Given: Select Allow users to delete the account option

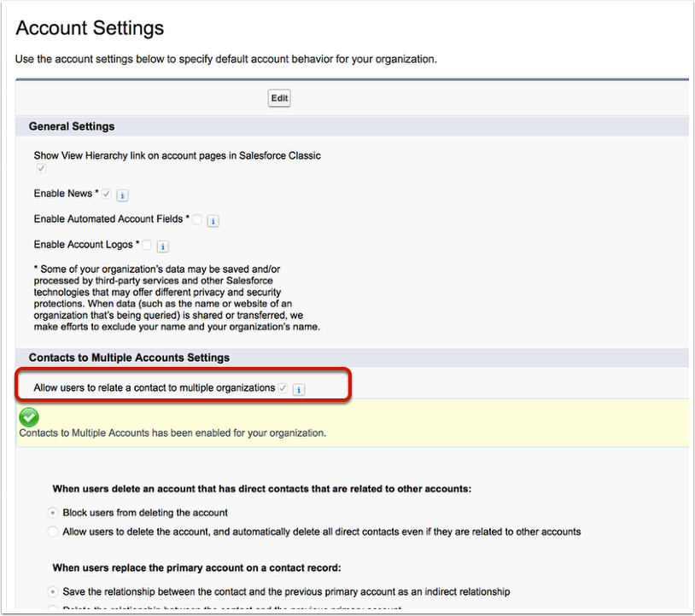Looking at the screenshot, I should pos(53,532).
